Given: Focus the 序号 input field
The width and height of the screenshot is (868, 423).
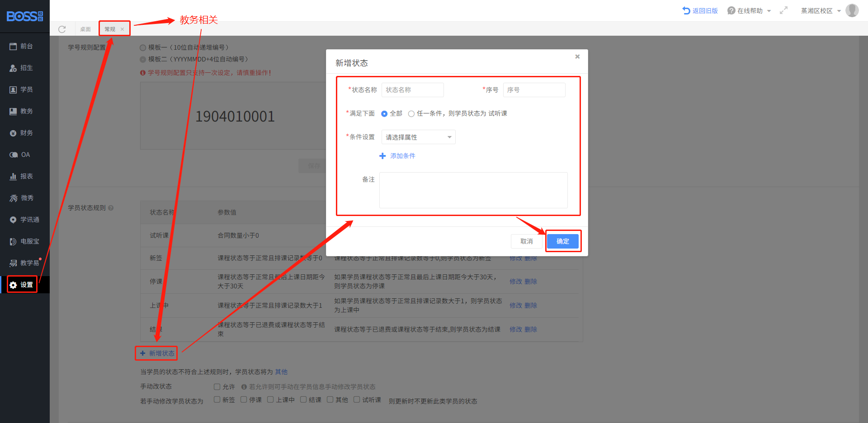Looking at the screenshot, I should click(x=534, y=90).
